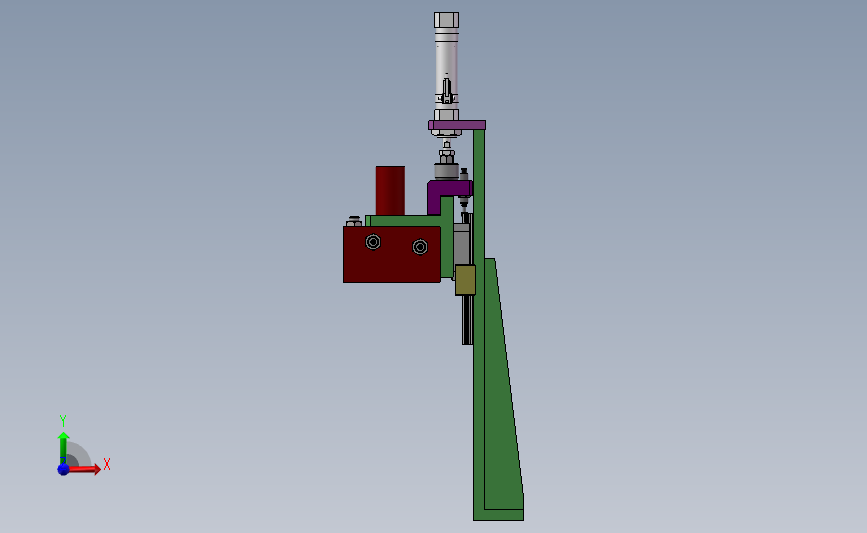This screenshot has height=533, width=867.
Task: Select the olive slider carriage block
Action: pos(466,280)
